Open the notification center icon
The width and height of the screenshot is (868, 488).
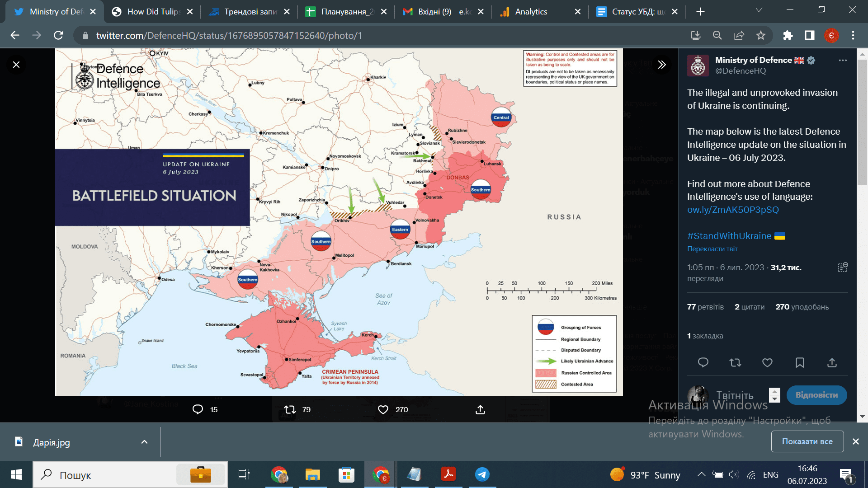(x=846, y=475)
